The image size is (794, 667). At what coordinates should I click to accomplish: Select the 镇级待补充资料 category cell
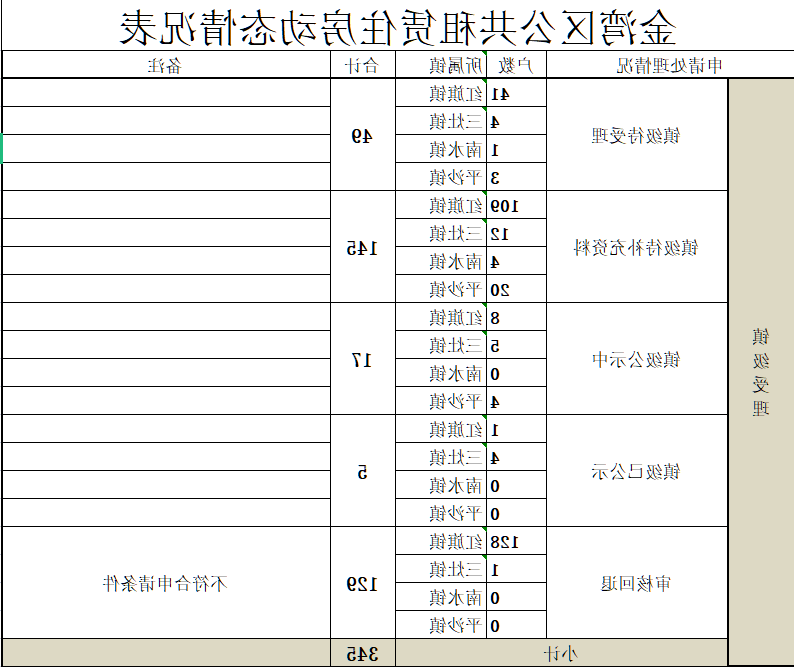click(x=637, y=247)
